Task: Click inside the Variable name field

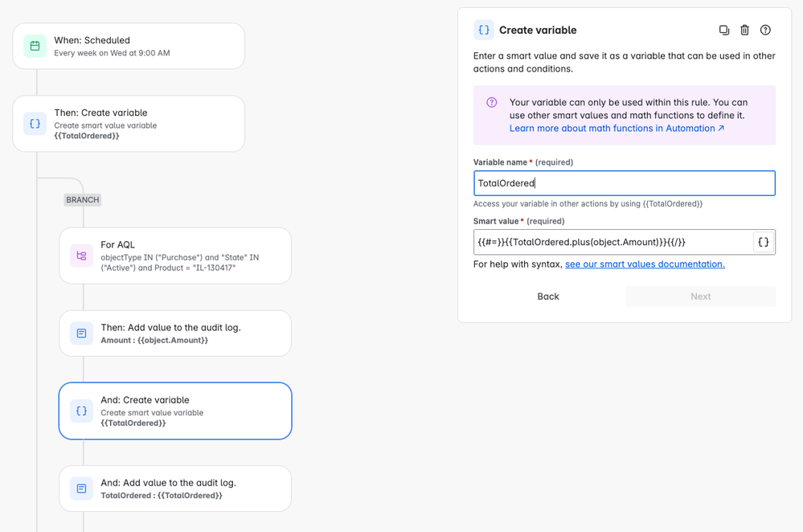Action: [x=625, y=183]
